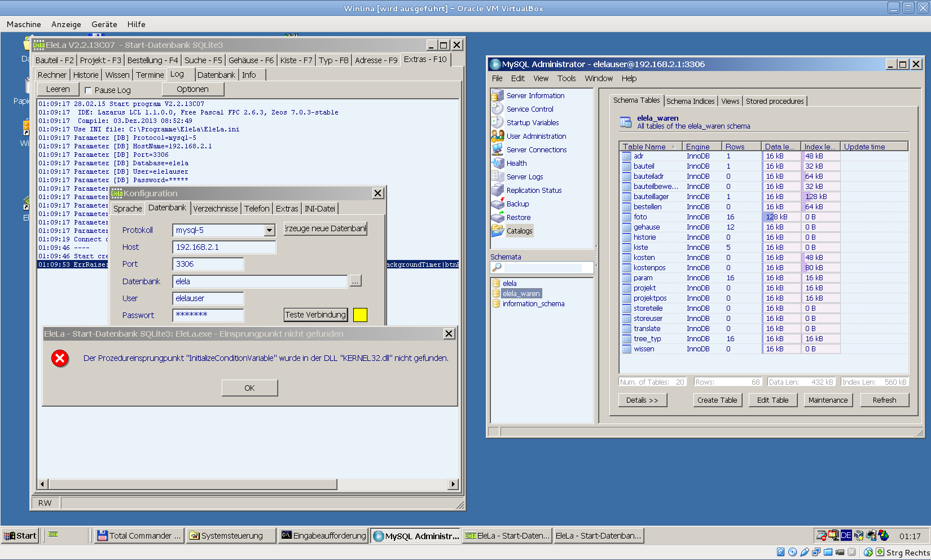Image resolution: width=931 pixels, height=560 pixels.
Task: Open the Tools menu in MySQL Administrator
Action: 566,78
